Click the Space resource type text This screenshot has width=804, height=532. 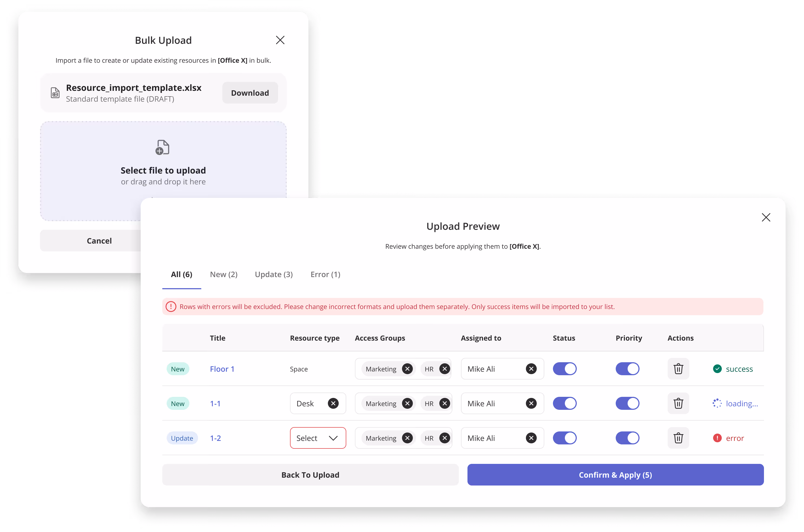click(x=299, y=369)
